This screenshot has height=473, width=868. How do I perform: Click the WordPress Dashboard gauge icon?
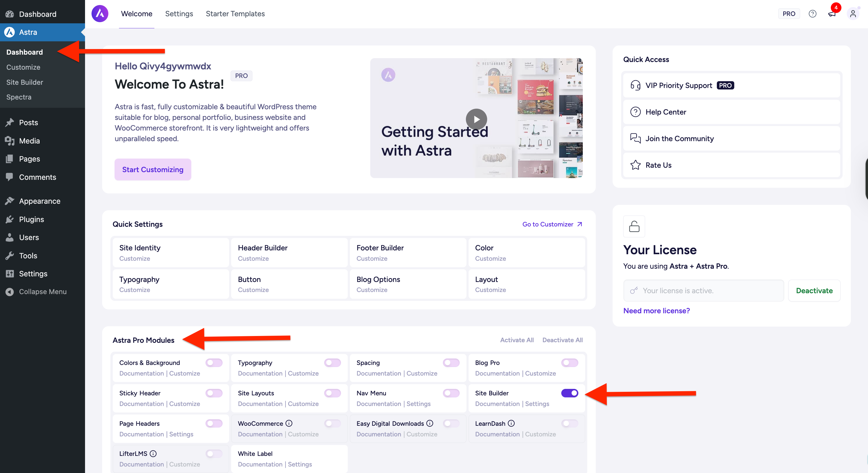pyautogui.click(x=9, y=14)
